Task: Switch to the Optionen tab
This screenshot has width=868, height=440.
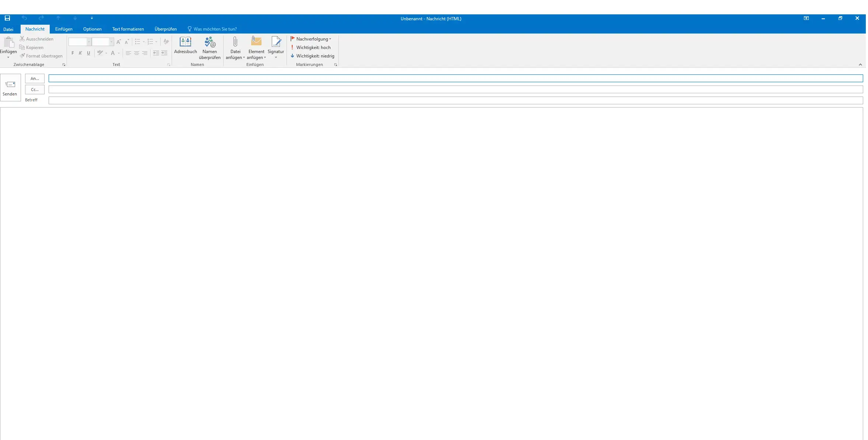Action: [92, 29]
